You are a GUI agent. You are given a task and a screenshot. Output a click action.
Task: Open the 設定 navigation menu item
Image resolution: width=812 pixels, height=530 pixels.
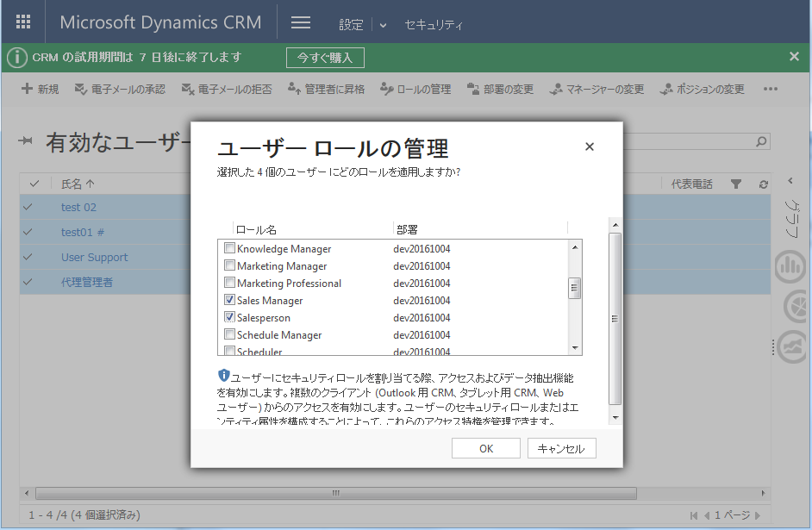tap(351, 24)
